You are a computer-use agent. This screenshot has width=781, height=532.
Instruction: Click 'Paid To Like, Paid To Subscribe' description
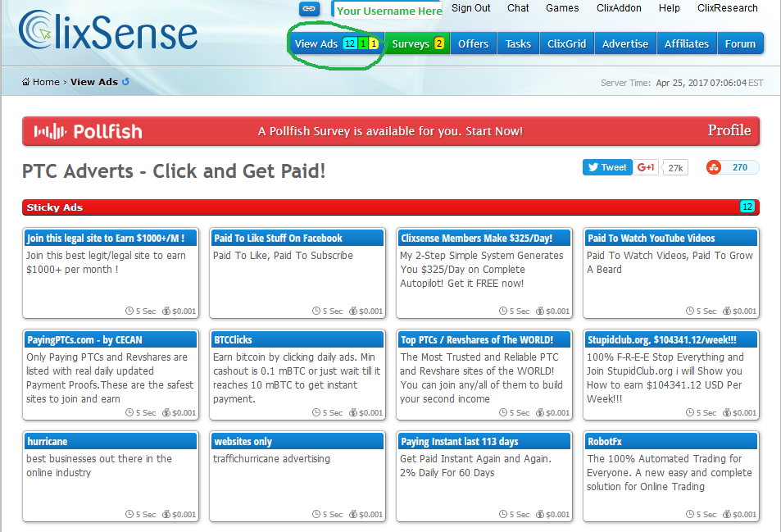(283, 256)
